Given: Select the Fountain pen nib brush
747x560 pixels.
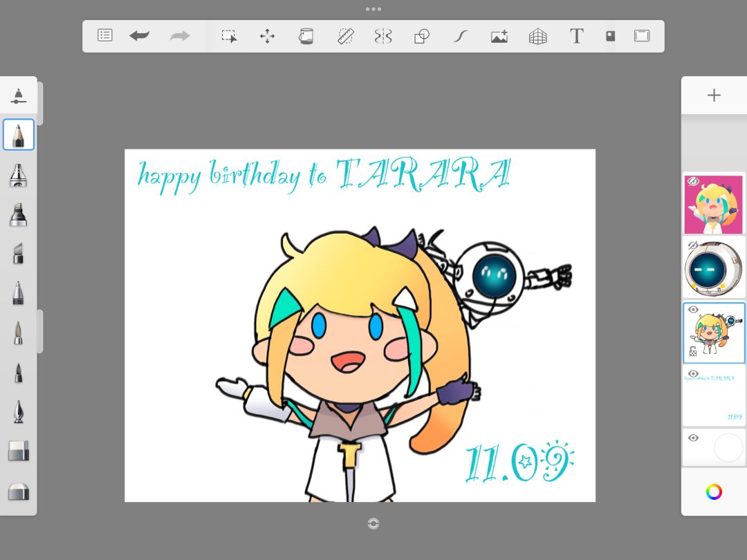Looking at the screenshot, I should (18, 411).
